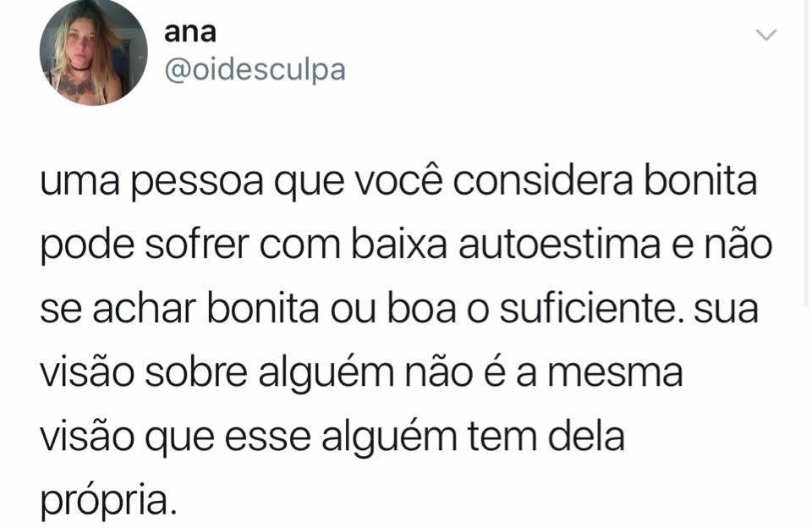Open the tweet options chevron menu
This screenshot has height=528, width=812.
pos(766,36)
